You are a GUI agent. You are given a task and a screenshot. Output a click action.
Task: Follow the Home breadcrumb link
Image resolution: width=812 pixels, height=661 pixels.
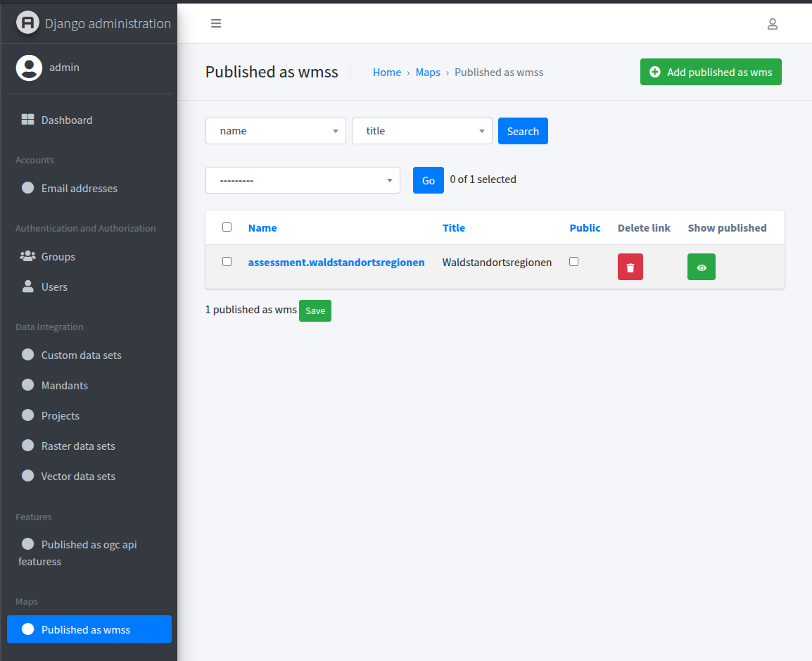[x=387, y=73]
